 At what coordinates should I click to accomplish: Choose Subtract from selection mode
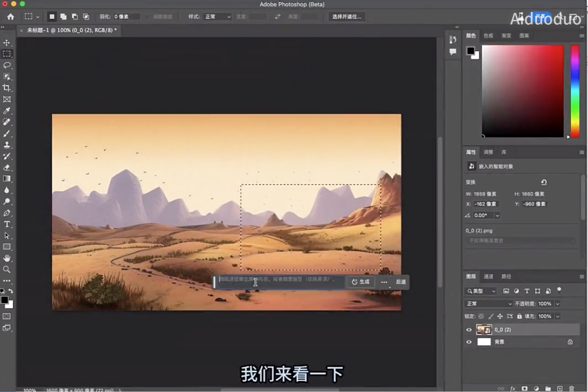point(75,17)
